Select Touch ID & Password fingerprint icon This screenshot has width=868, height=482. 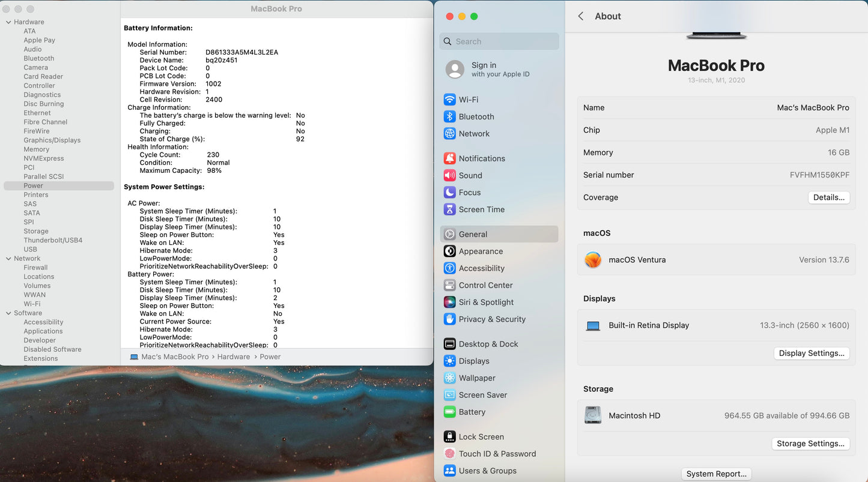tap(449, 454)
